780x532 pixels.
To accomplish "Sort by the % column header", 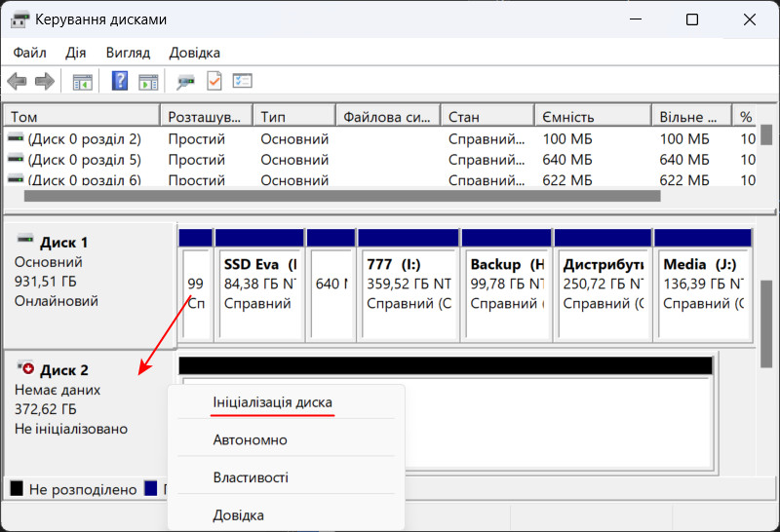I will pos(745,117).
